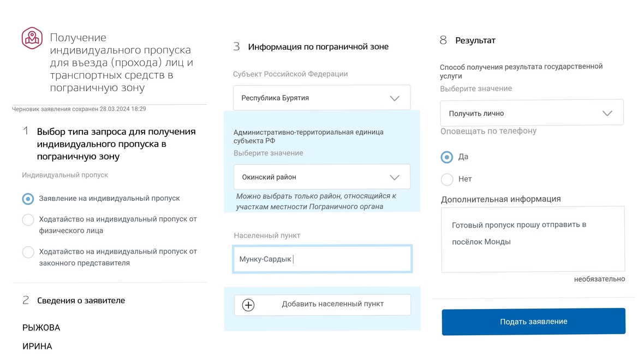
Task: Click the chevron arrow in the Республика Бурятия field
Action: coord(395,98)
